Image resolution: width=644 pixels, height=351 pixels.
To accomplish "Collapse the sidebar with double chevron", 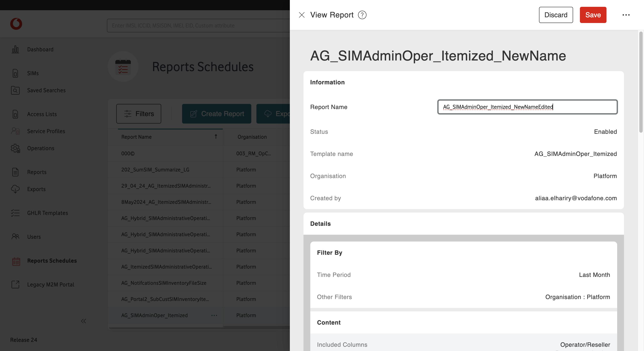I will [x=83, y=321].
